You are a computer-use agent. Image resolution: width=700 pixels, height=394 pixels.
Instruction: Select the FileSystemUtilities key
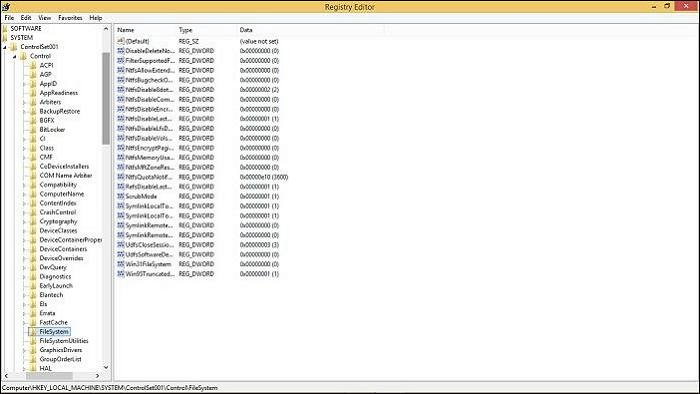64,340
